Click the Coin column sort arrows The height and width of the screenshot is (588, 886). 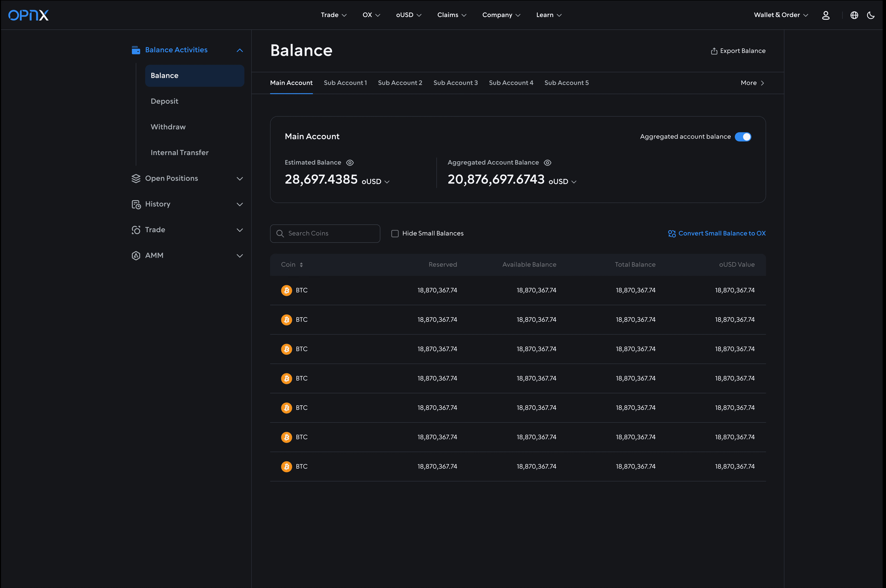(x=301, y=265)
